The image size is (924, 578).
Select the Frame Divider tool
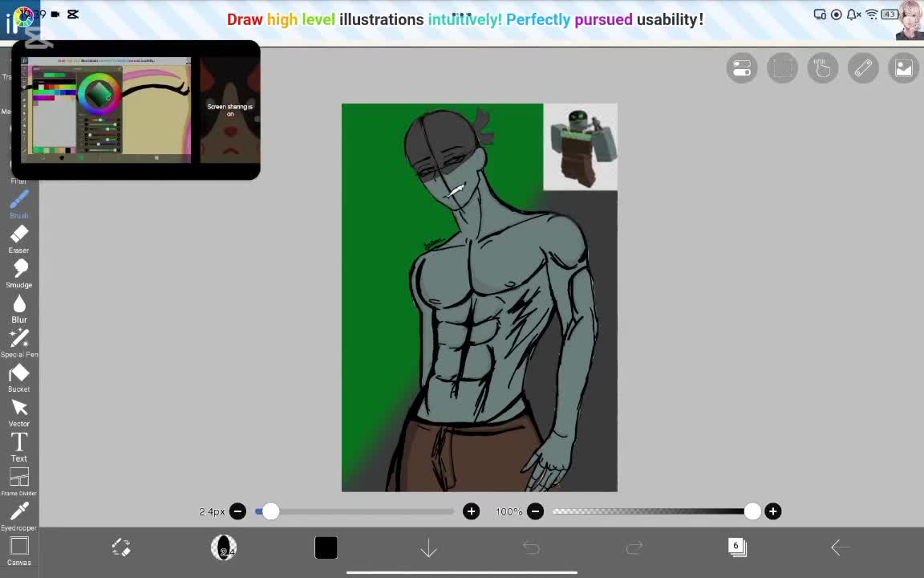(19, 482)
